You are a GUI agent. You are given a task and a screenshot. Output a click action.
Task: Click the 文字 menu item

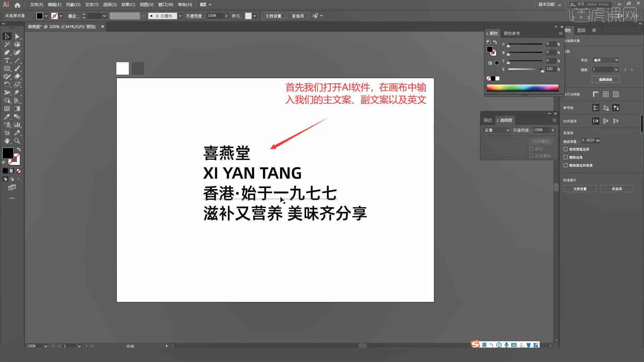pos(90,4)
